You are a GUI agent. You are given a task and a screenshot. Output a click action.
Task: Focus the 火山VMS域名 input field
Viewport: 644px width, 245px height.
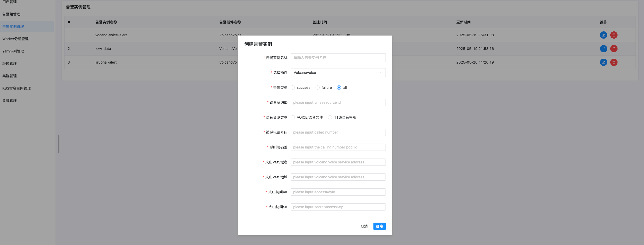pos(338,162)
